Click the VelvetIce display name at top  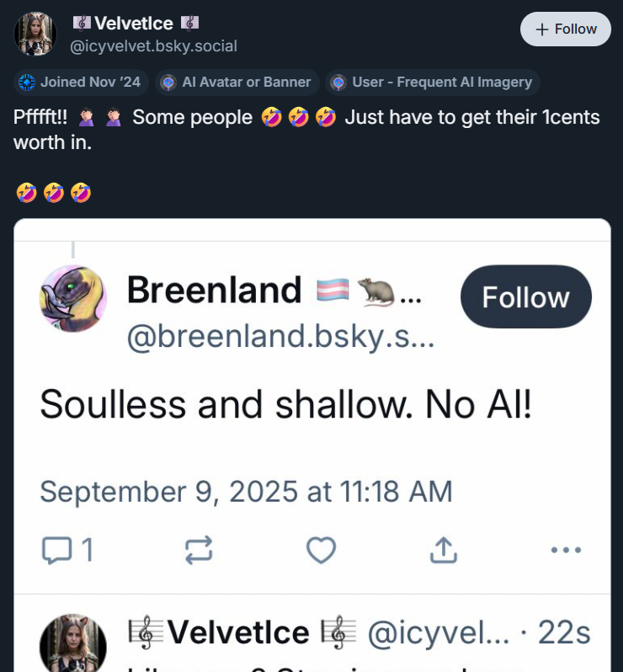coord(135,23)
